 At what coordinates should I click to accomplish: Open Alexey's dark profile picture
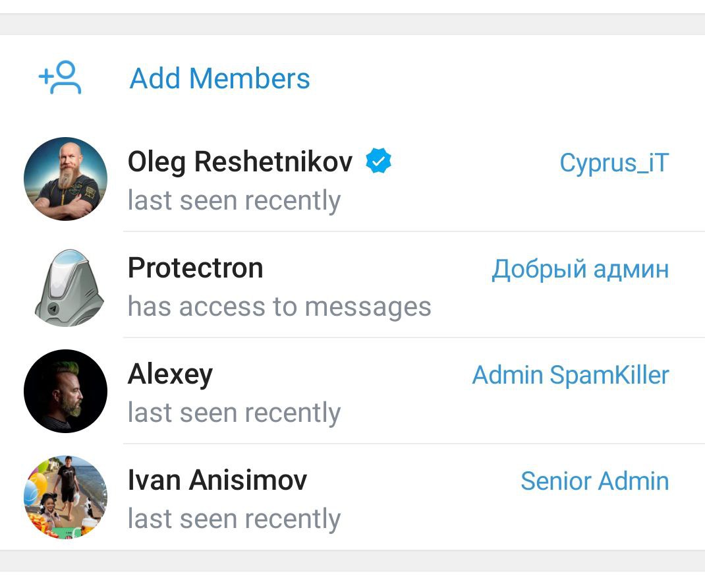pyautogui.click(x=65, y=391)
